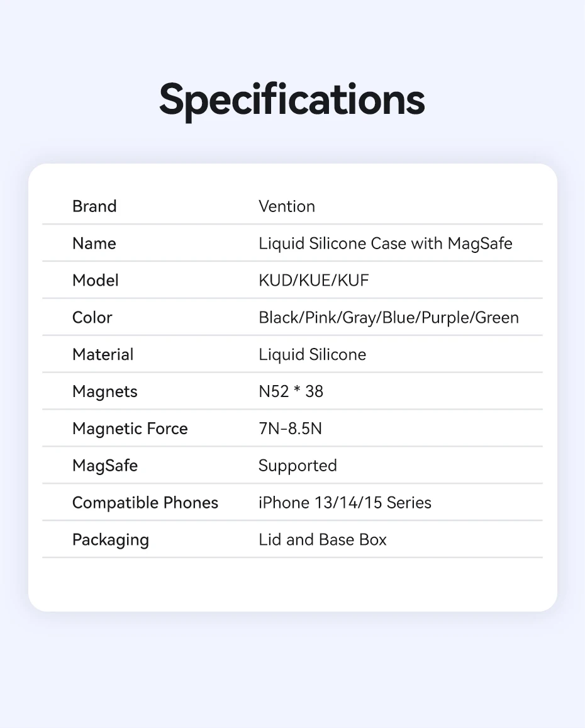This screenshot has height=728, width=585.
Task: Click the Compatible Phones label
Action: point(145,503)
